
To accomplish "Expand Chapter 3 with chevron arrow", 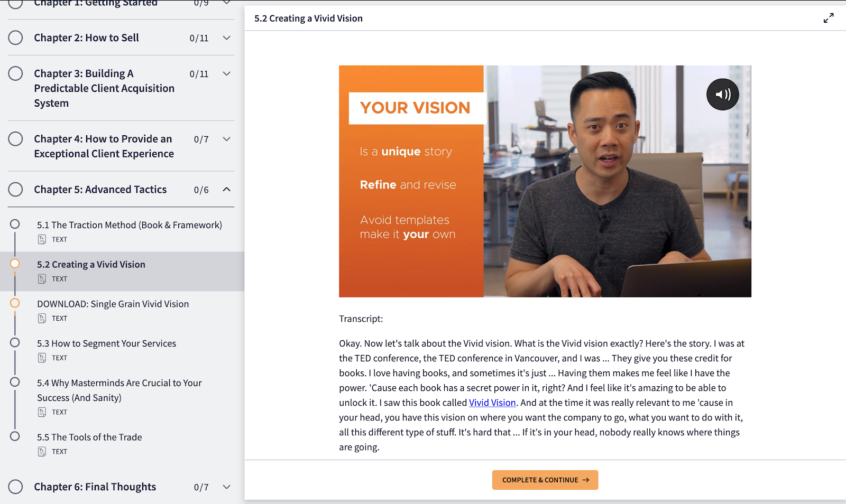I will [227, 74].
